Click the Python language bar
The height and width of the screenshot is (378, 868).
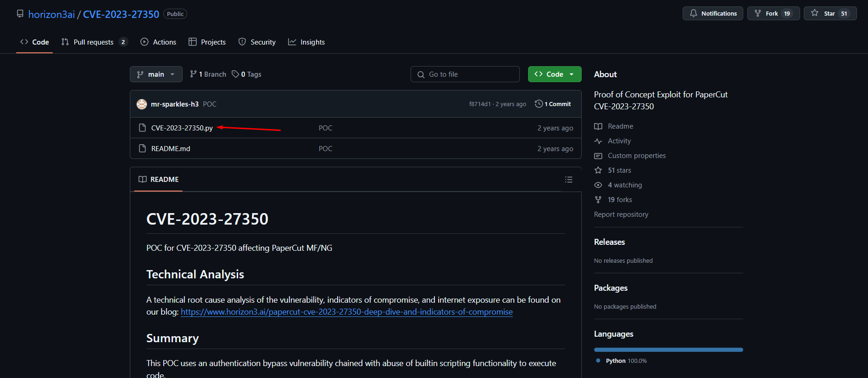(668, 350)
